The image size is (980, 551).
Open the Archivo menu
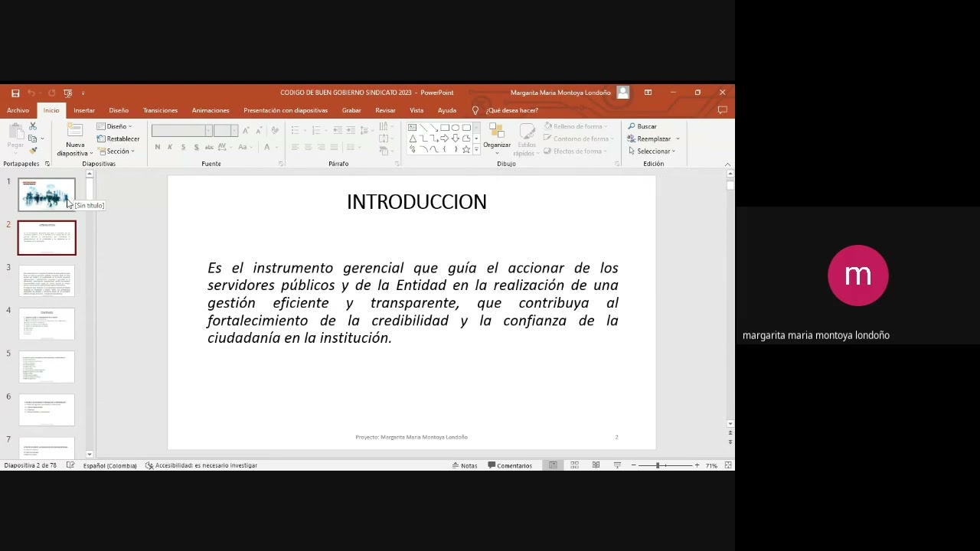click(x=18, y=110)
